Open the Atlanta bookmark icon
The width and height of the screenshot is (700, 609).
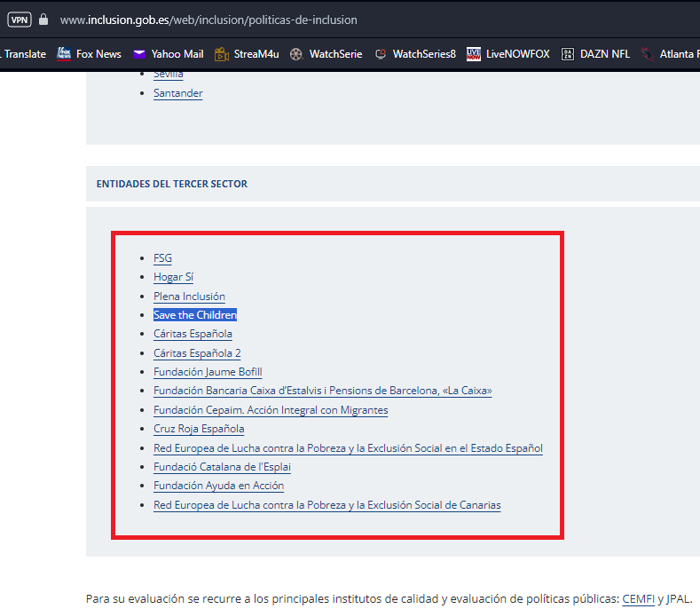[648, 54]
